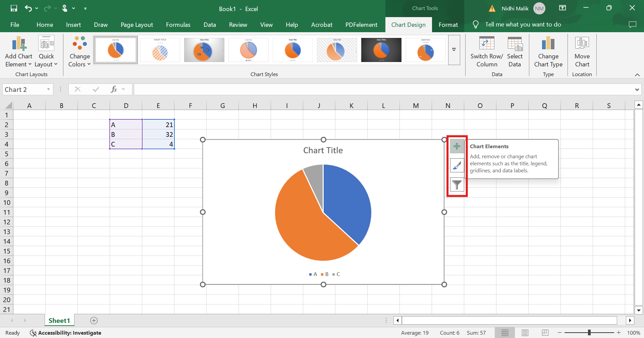The height and width of the screenshot is (338, 644).
Task: Zoom out with the minus button
Action: (559, 333)
